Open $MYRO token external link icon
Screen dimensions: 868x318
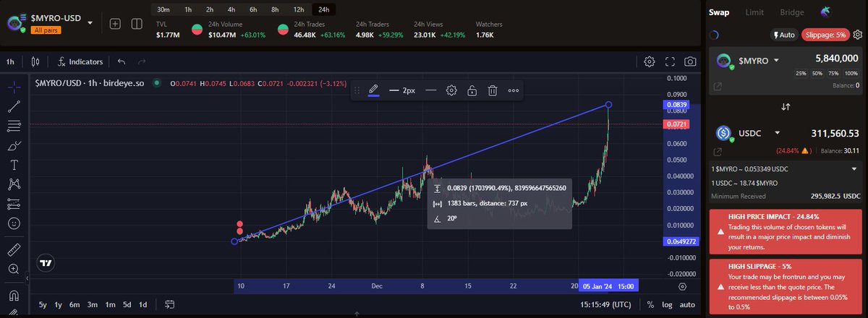718,86
